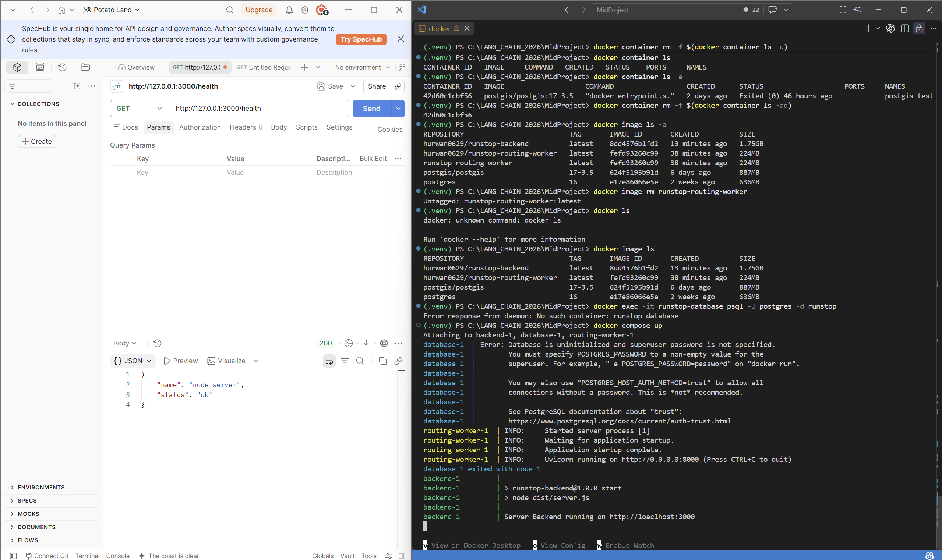Open the Copilot chat icon in VS Code
This screenshot has width=942, height=560.
coord(772,10)
